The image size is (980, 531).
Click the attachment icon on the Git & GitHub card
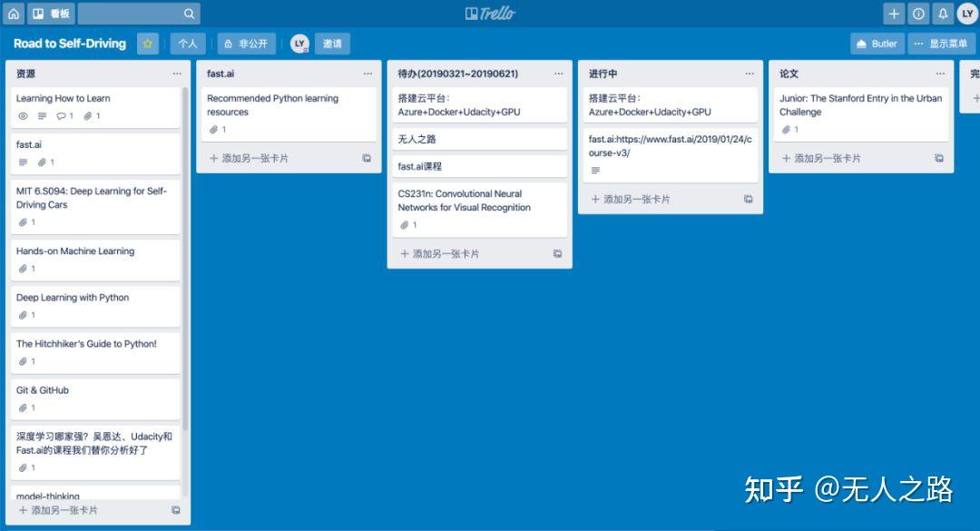23,408
